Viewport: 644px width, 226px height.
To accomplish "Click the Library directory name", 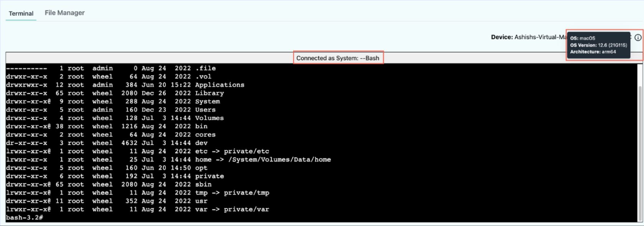I will click(x=209, y=93).
